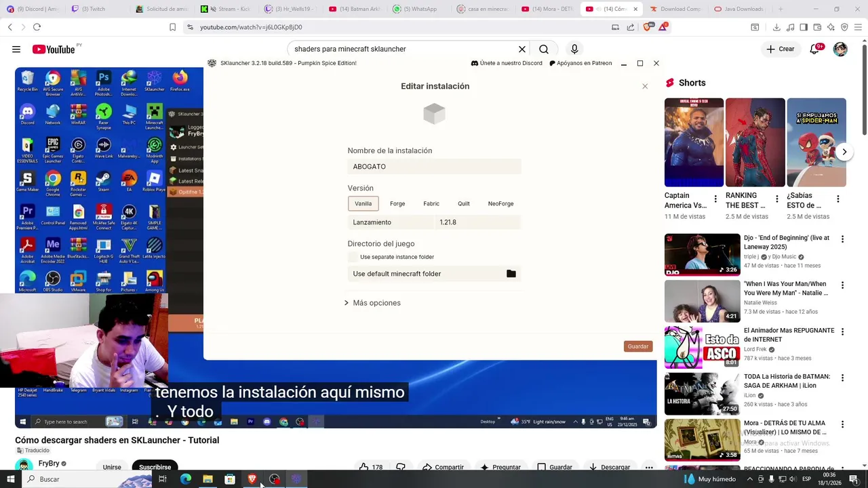Open Brave Wallet icon

[x=817, y=27]
